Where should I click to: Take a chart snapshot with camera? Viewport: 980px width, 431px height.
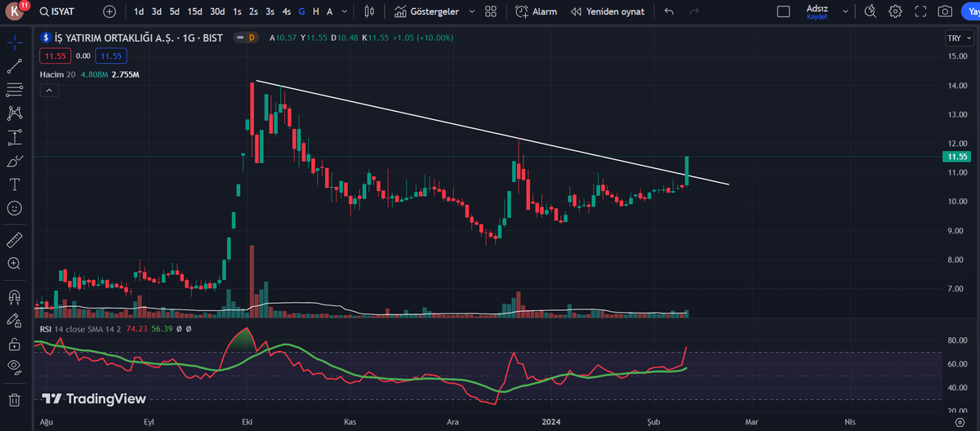[x=945, y=11]
